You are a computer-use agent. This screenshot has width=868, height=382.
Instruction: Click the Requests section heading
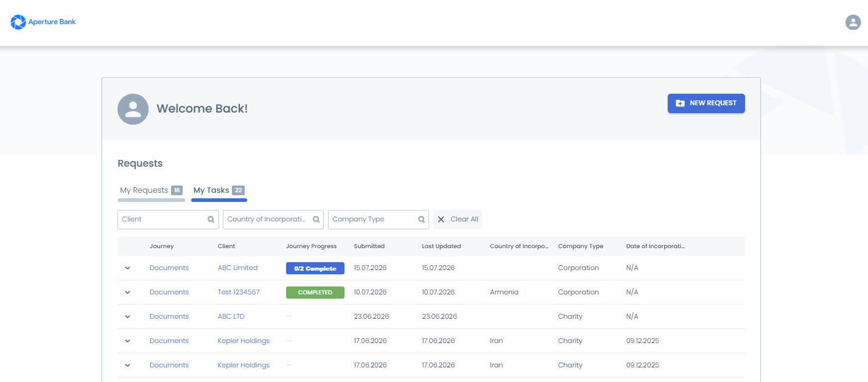point(140,164)
